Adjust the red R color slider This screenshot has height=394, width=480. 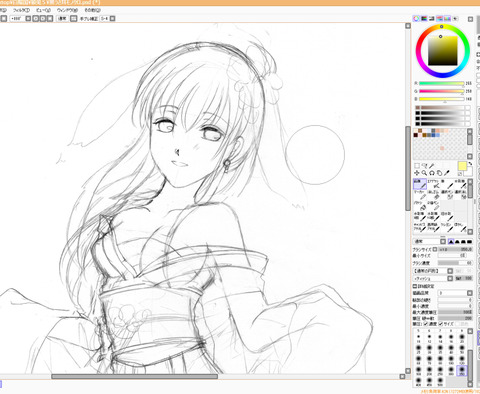pos(441,83)
